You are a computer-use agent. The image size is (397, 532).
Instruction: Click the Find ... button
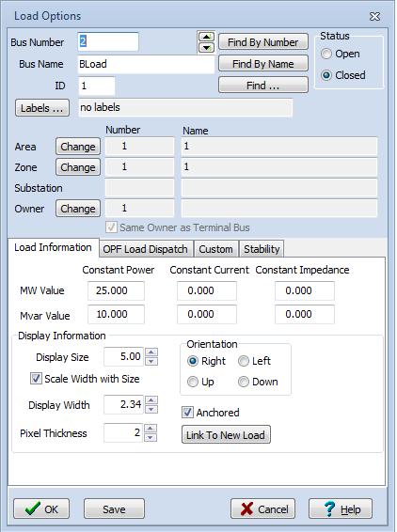263,86
